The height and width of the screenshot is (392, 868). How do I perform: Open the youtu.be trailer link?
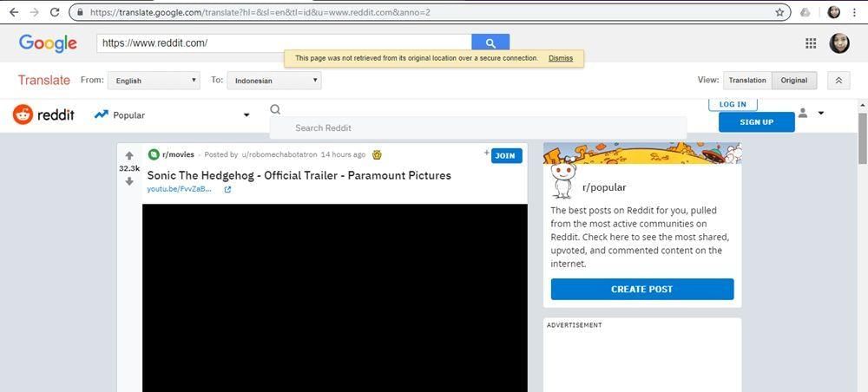click(180, 189)
